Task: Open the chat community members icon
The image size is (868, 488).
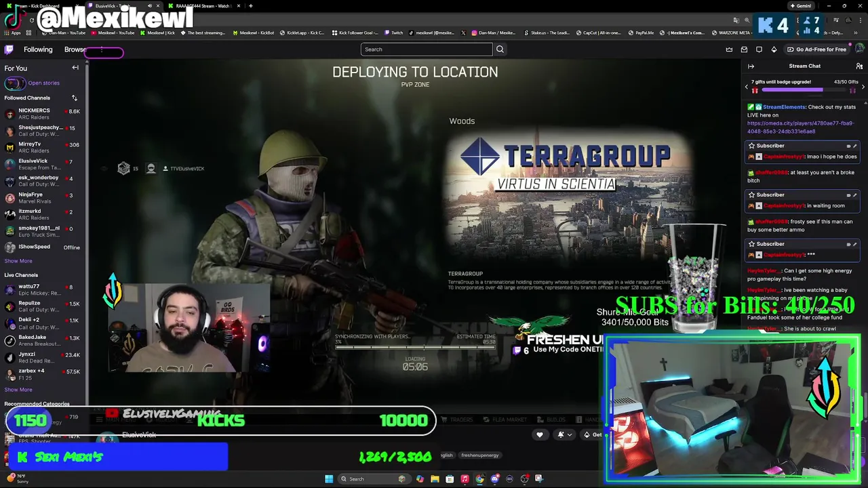Action: click(859, 66)
